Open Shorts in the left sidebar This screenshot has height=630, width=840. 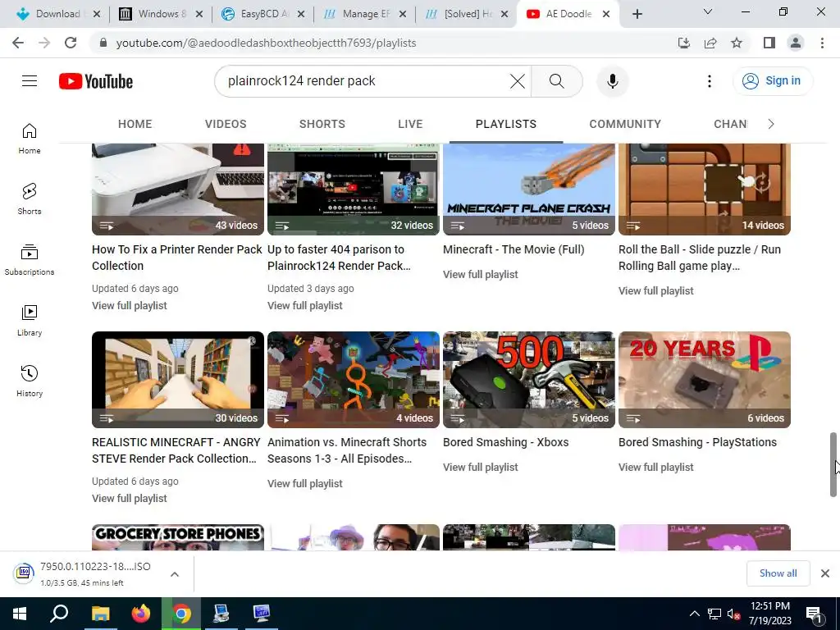click(x=30, y=199)
